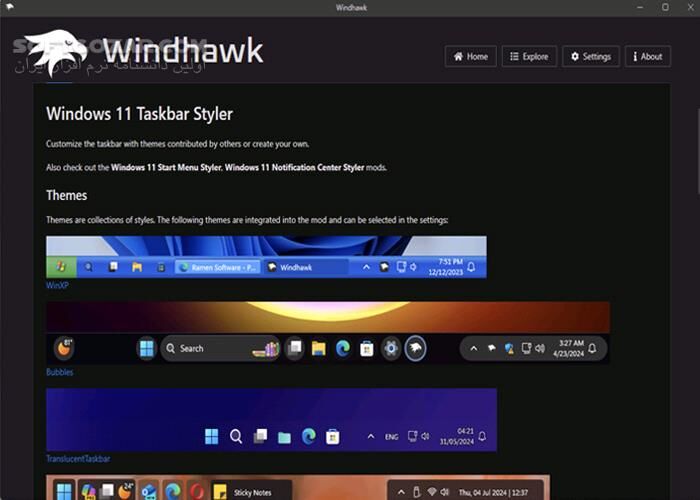Click the 3:27 AM clock in Bubbles preview
700x500 pixels.
point(568,348)
